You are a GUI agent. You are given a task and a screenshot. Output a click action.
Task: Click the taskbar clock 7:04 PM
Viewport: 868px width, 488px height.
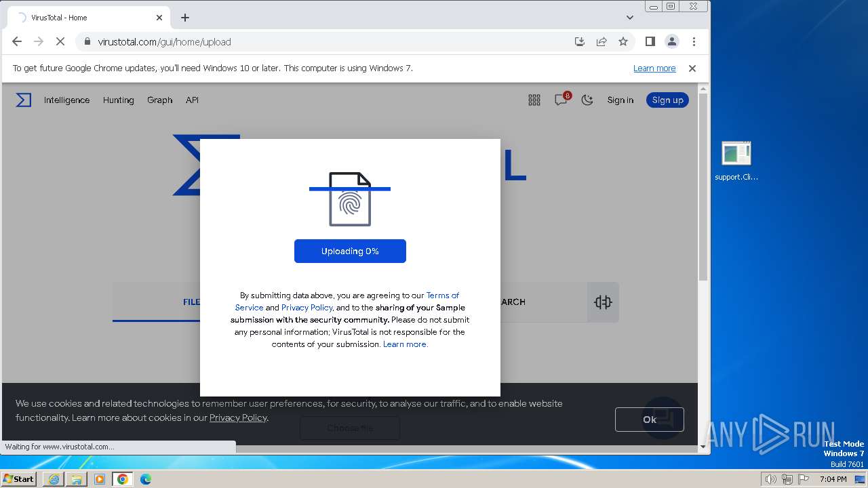pos(833,479)
